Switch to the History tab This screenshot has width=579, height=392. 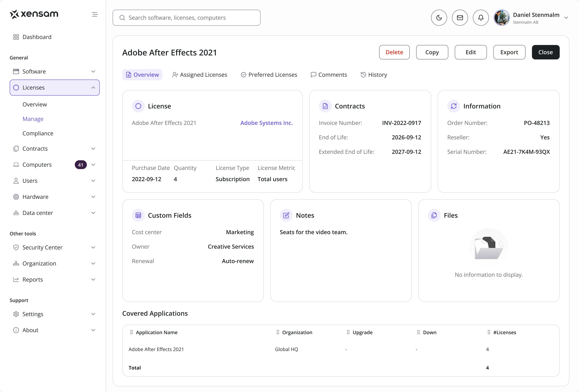click(374, 75)
